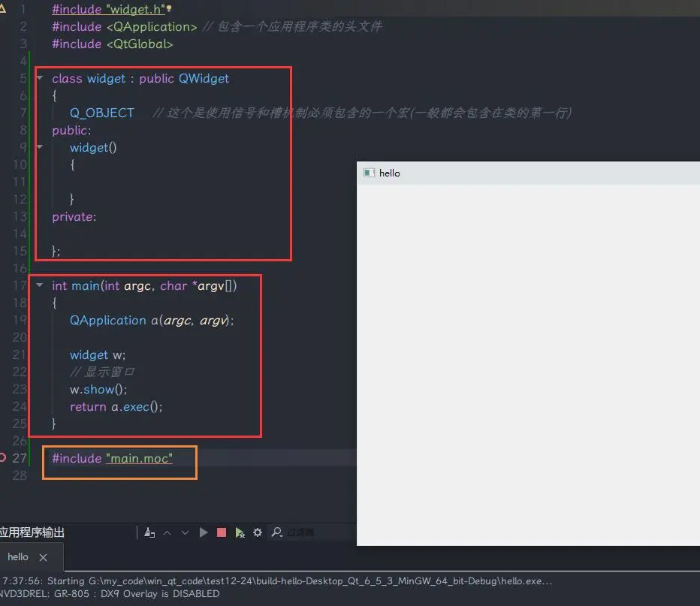Click the red stop running program button
This screenshot has height=606, width=700.
click(222, 532)
